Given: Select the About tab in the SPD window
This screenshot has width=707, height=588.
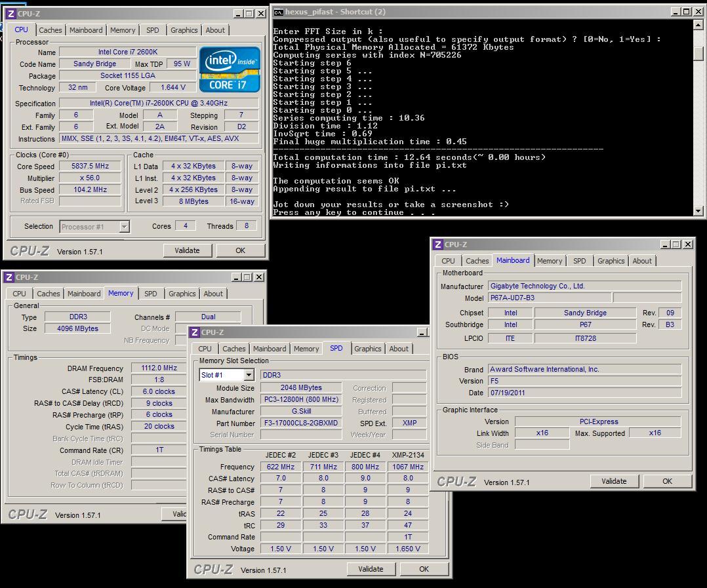Looking at the screenshot, I should pos(399,349).
